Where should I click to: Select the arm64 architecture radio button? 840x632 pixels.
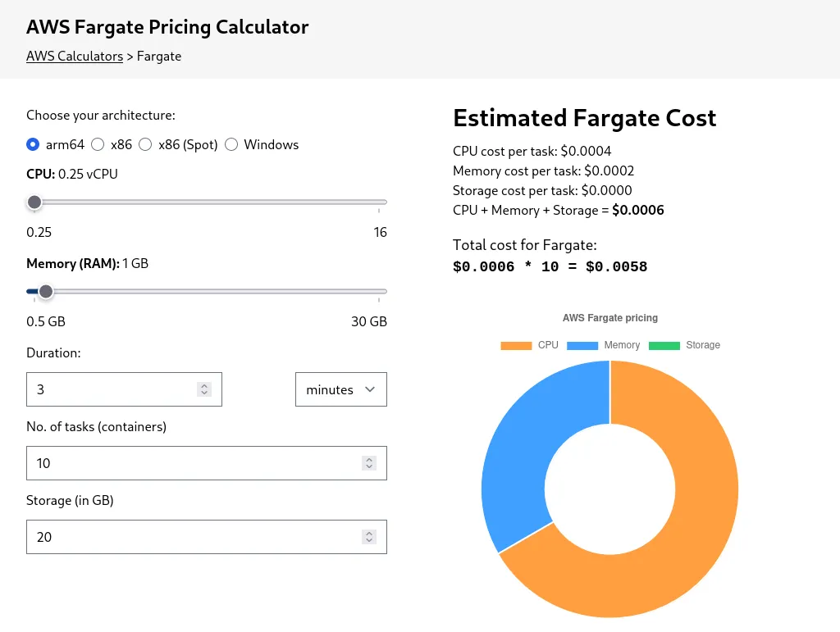(x=33, y=144)
